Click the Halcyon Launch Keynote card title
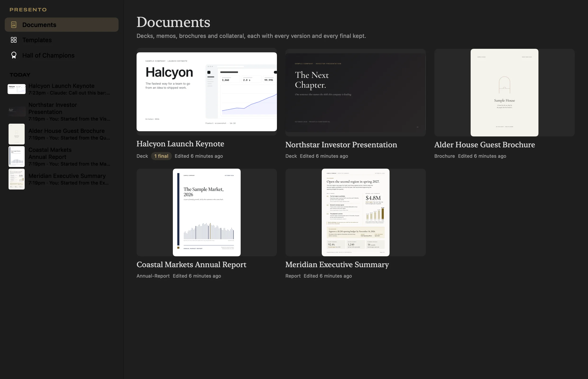 pyautogui.click(x=180, y=144)
